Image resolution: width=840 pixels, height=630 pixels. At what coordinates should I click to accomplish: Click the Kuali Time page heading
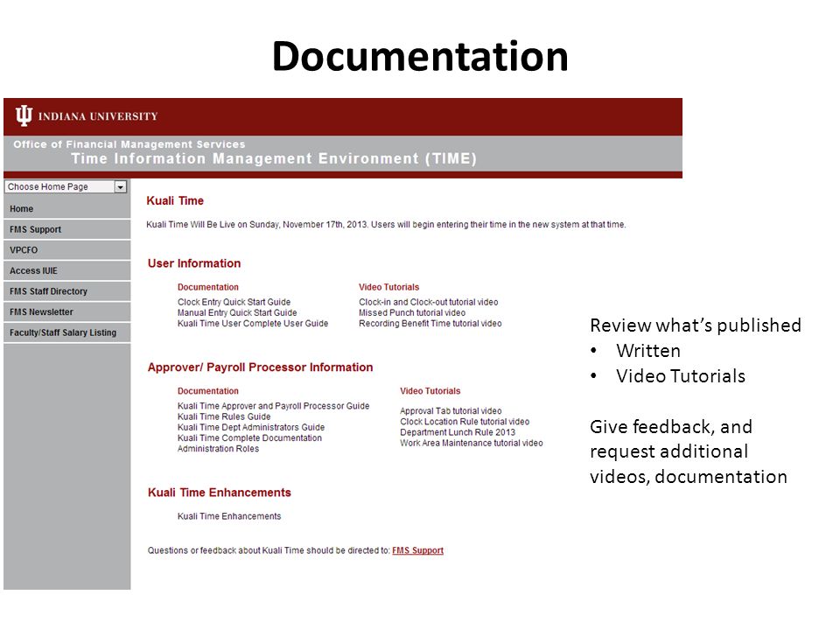click(x=175, y=201)
